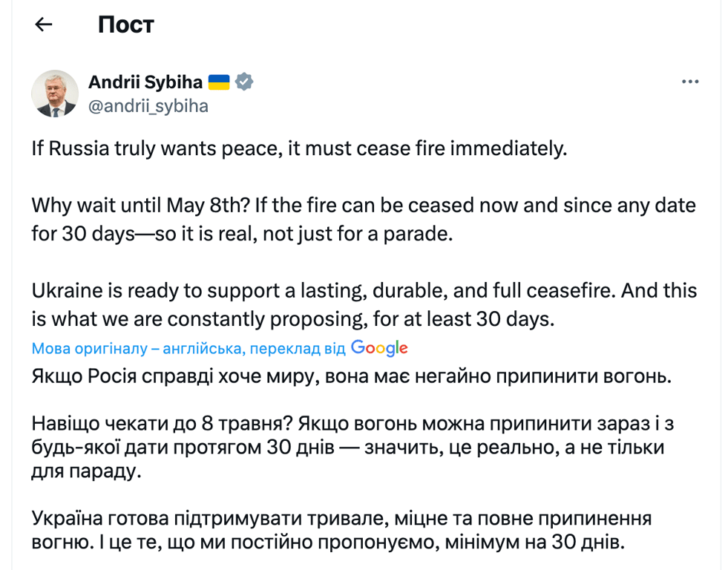Click the verified badge beside Andrii Sybiha
The image size is (728, 570).
point(243,82)
